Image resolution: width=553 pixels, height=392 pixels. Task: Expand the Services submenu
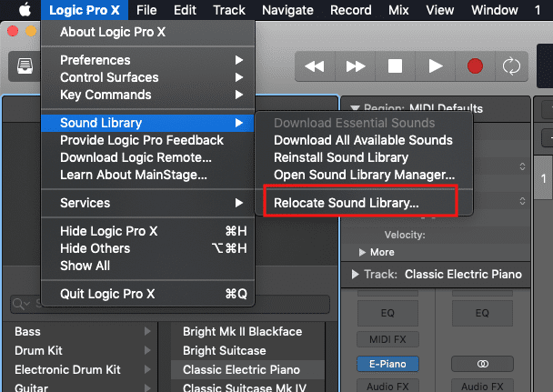click(x=147, y=203)
